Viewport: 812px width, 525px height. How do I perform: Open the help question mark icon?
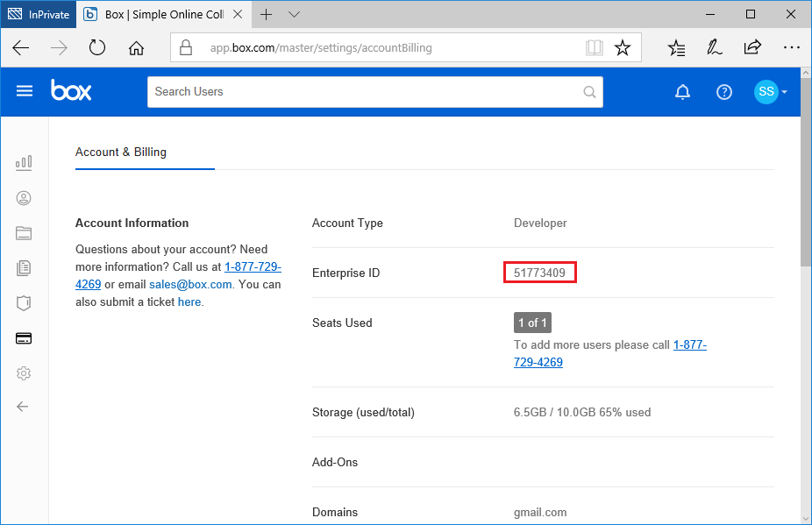point(724,92)
